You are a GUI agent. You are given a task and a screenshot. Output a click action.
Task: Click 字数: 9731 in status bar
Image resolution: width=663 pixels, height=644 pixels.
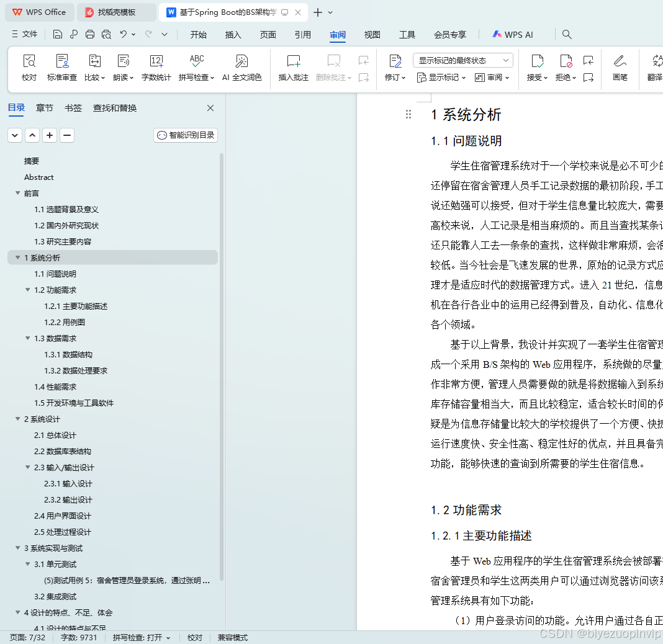[79, 637]
